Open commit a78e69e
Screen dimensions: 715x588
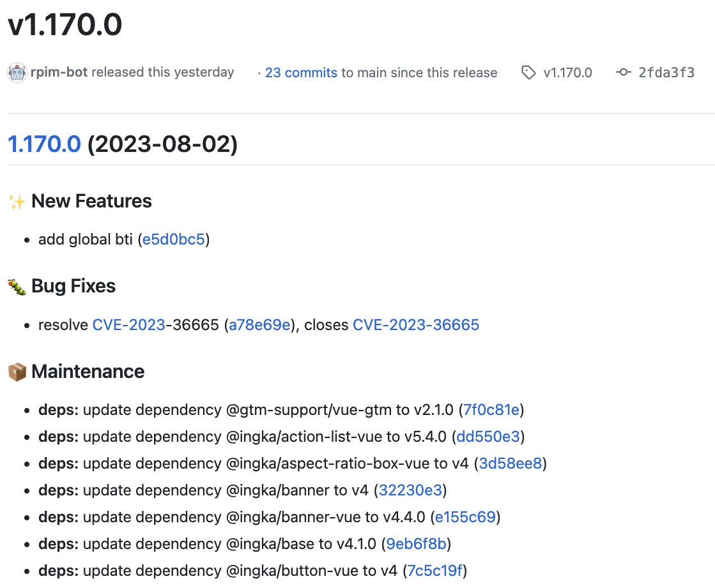tap(259, 325)
